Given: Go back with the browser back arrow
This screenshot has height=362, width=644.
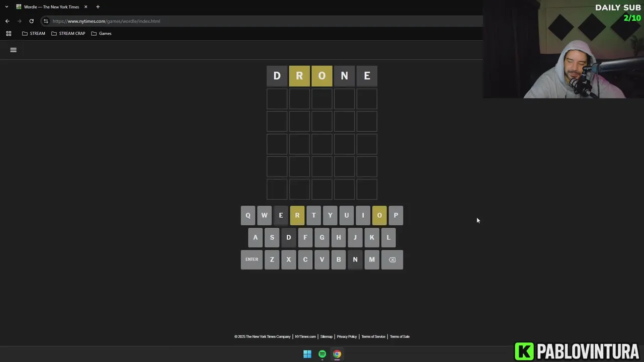Looking at the screenshot, I should point(7,21).
